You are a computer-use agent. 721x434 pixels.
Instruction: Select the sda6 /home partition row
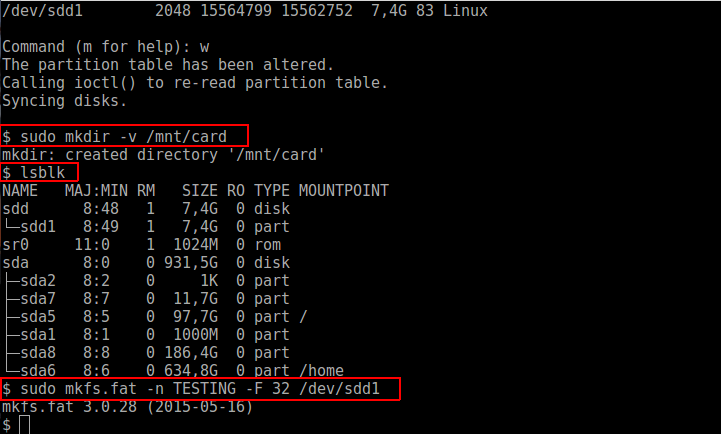click(x=150, y=370)
